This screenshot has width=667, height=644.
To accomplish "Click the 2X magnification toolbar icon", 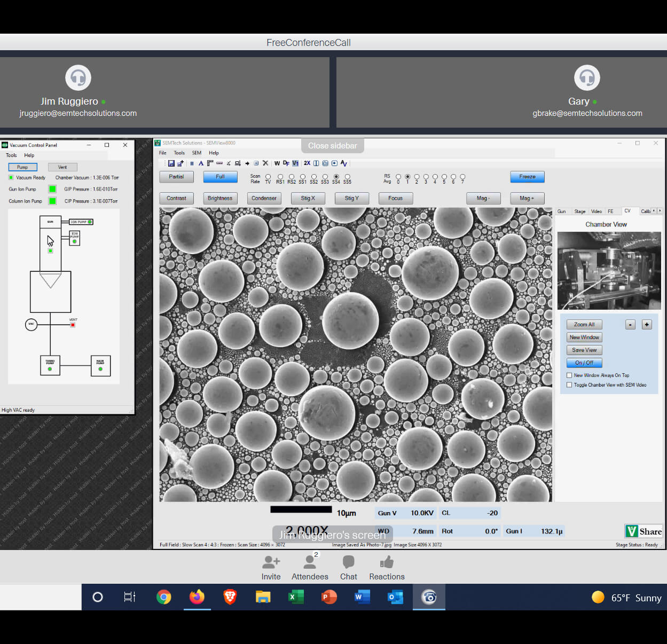I will [307, 163].
